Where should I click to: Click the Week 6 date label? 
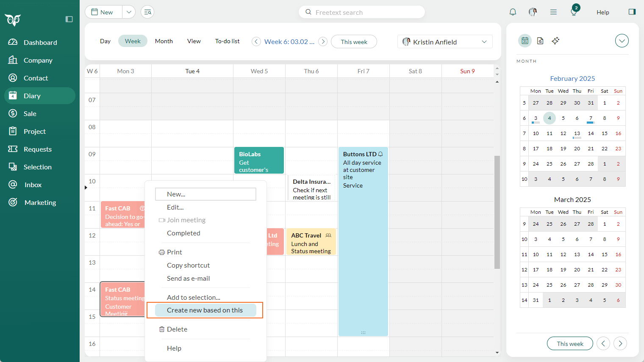pos(289,41)
